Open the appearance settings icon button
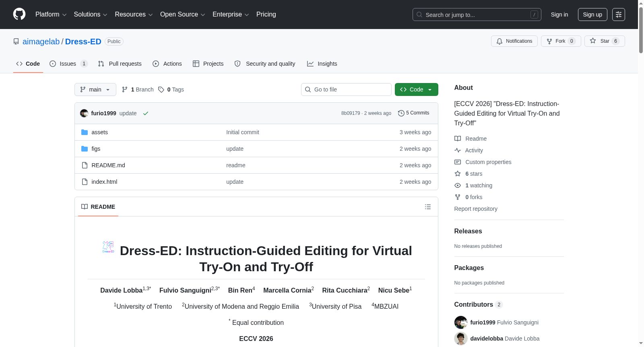Image resolution: width=644 pixels, height=347 pixels. 619,15
